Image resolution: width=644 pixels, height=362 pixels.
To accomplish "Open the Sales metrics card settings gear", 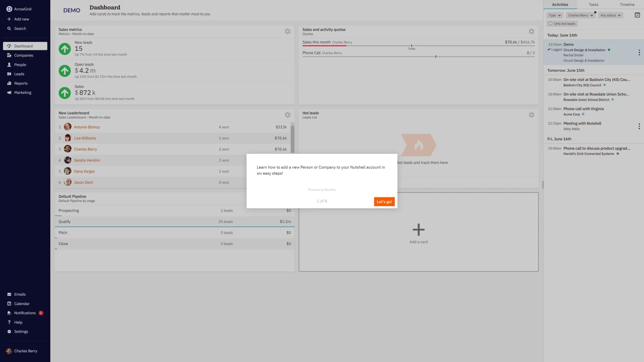I will point(288,31).
